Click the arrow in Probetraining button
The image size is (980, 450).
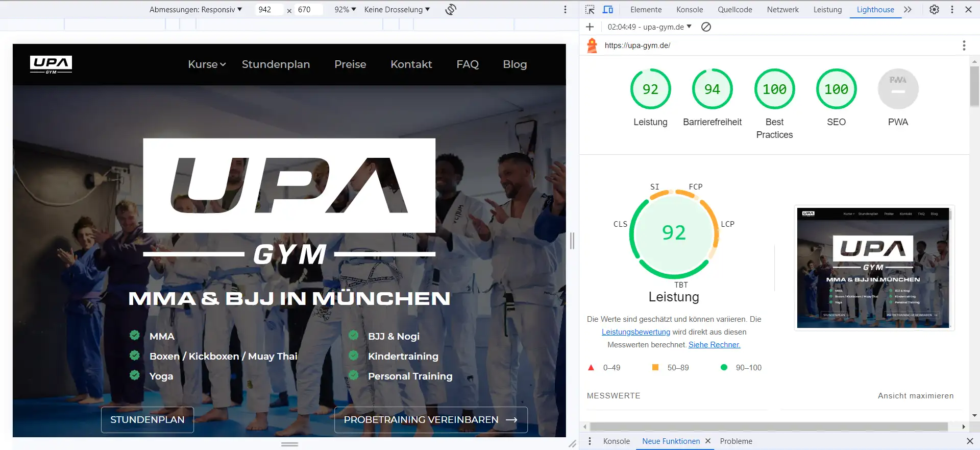click(x=511, y=420)
